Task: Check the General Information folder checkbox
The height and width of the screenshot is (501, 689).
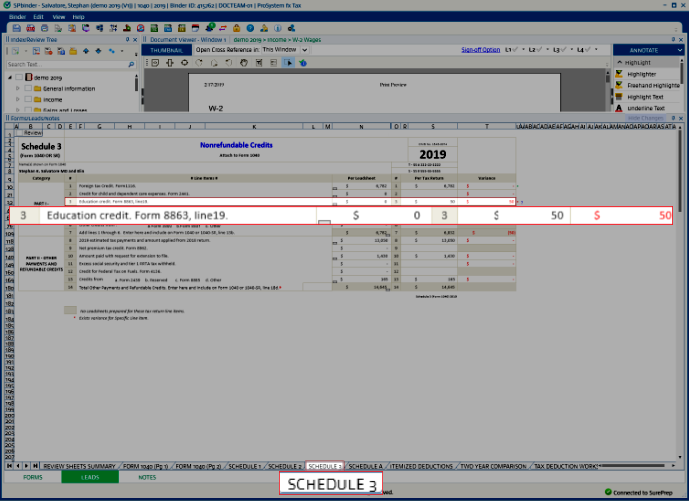Action: (29, 89)
